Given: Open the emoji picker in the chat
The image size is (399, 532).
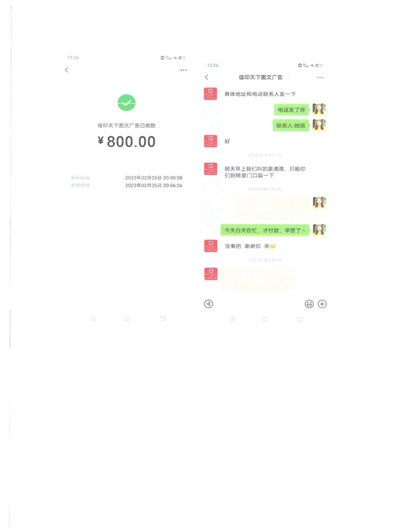Looking at the screenshot, I should click(309, 304).
